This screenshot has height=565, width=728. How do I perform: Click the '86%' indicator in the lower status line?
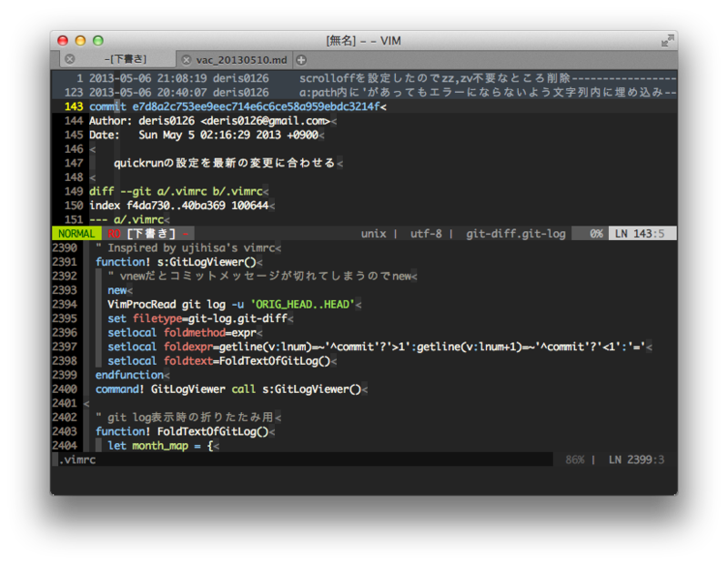point(575,459)
